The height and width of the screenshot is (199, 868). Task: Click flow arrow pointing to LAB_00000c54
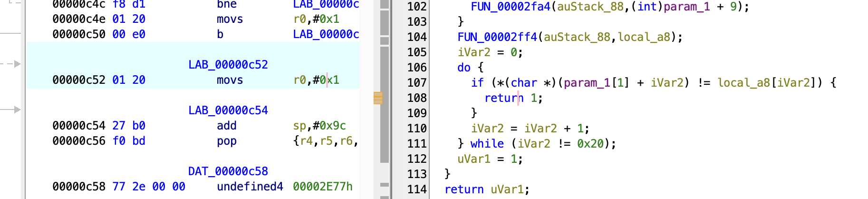click(18, 109)
